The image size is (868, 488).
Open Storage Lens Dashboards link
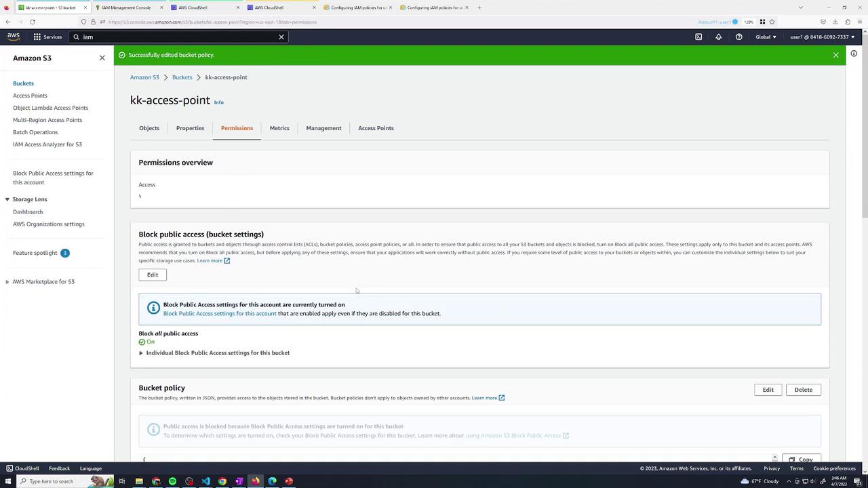[28, 211]
